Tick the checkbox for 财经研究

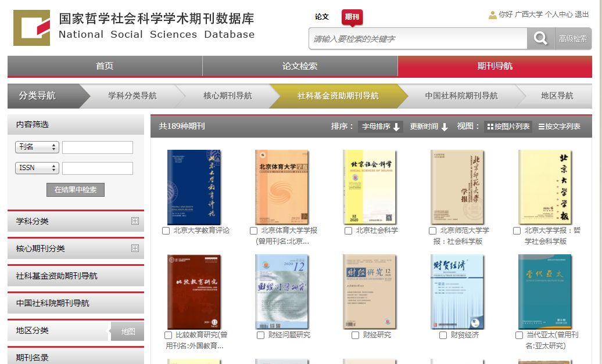356,335
